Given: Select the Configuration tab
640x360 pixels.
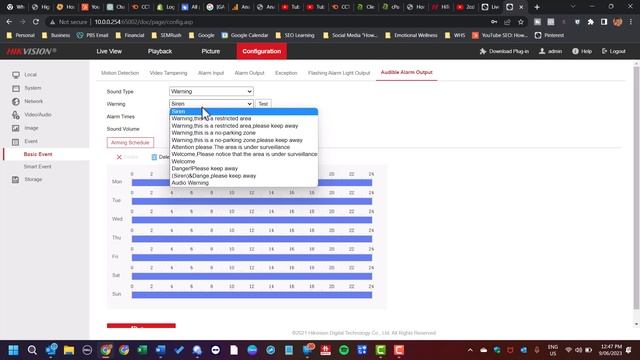Looking at the screenshot, I should [x=262, y=51].
